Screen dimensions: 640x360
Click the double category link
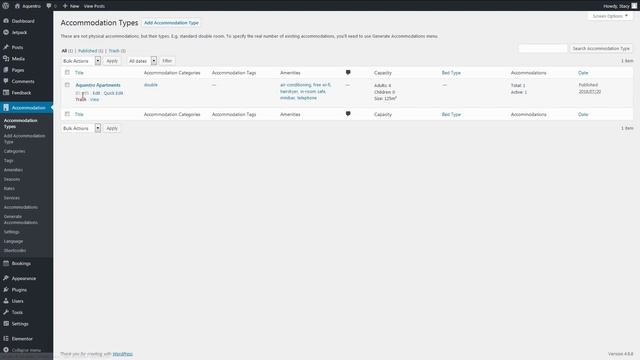pyautogui.click(x=151, y=85)
